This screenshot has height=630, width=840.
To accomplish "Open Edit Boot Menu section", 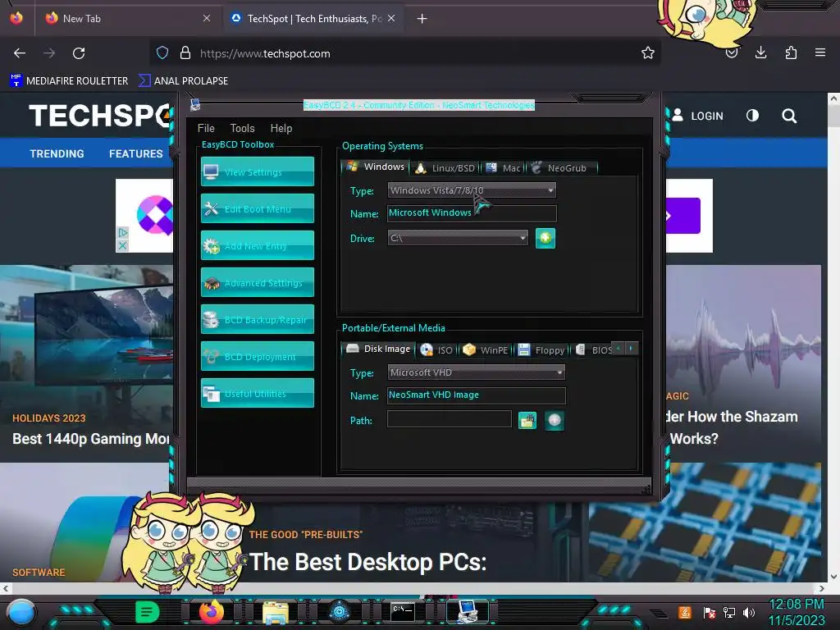I will 257,208.
